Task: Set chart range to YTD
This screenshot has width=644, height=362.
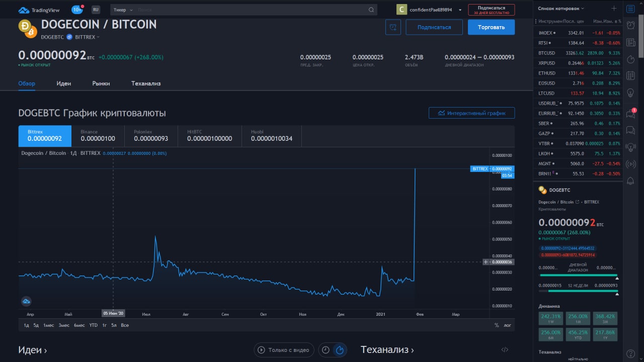Action: [x=94, y=325]
